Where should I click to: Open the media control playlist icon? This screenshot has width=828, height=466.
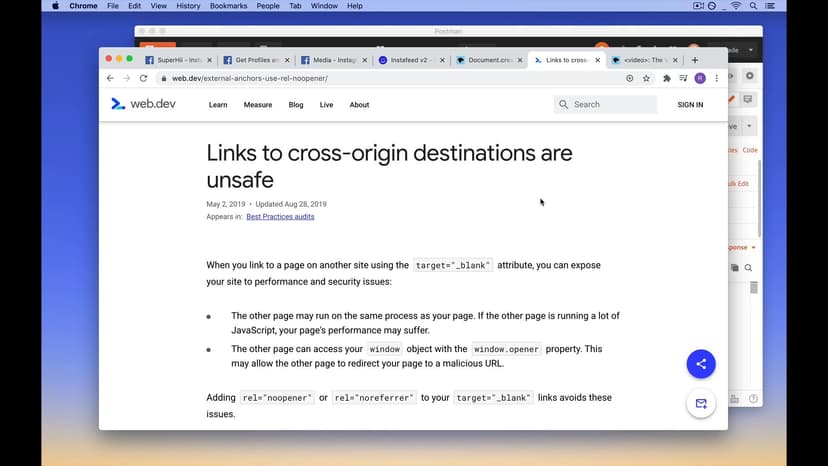[x=683, y=78]
